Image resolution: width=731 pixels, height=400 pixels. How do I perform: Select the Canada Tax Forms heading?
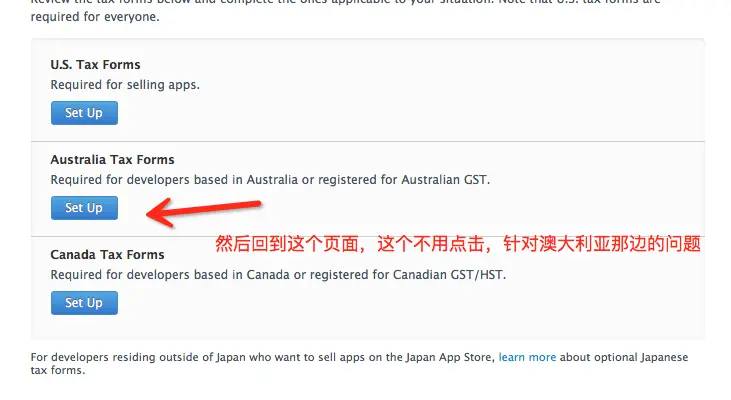pyautogui.click(x=108, y=255)
